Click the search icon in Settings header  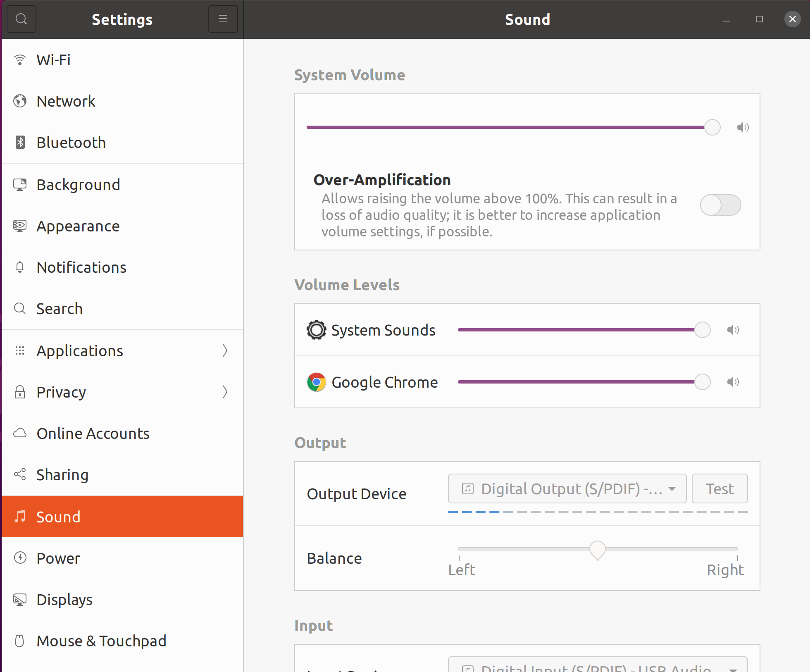(x=21, y=19)
